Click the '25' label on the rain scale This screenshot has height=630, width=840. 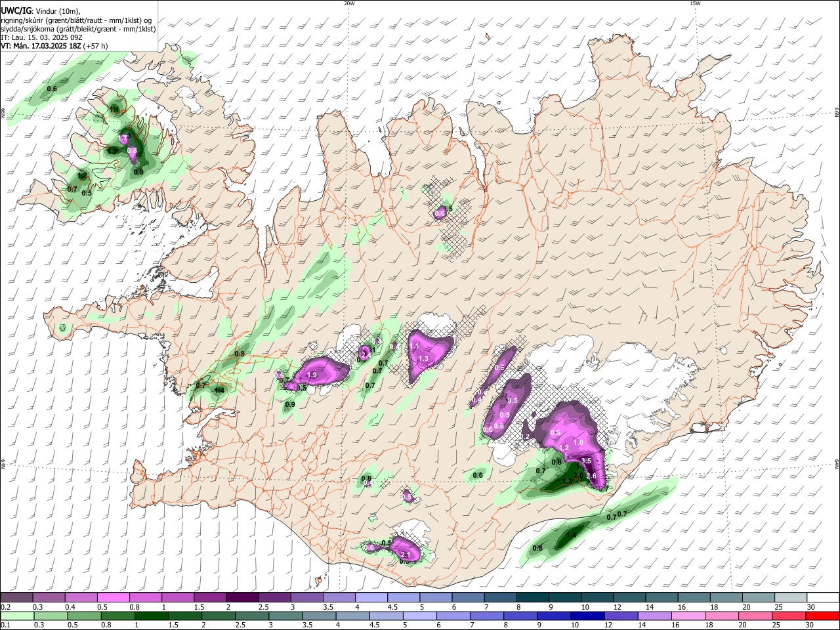[x=778, y=625]
